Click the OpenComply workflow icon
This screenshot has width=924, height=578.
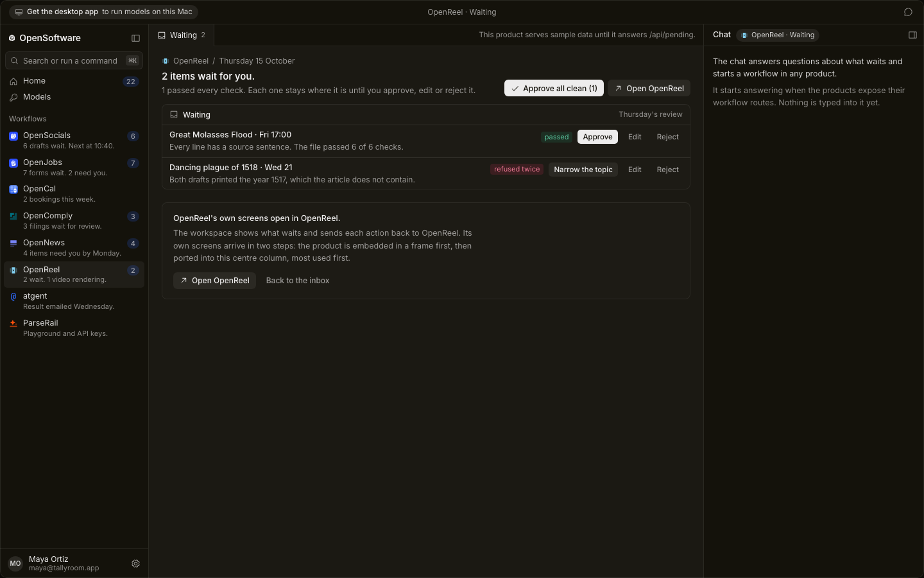[13, 216]
